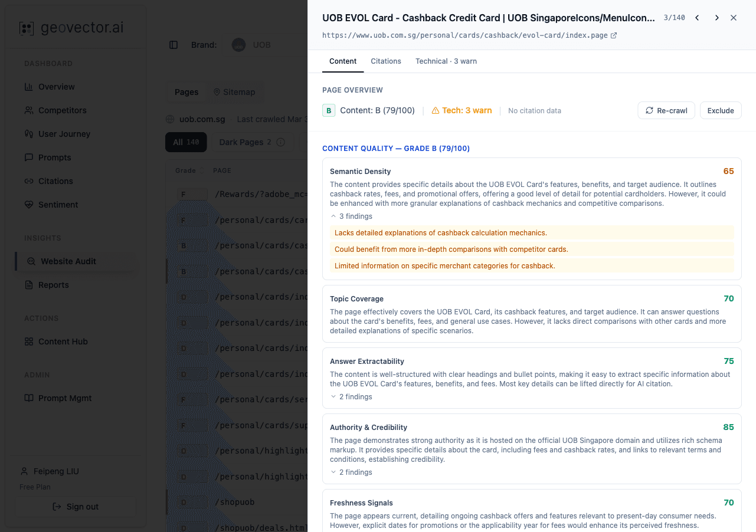Switch to the Sitemap view
The image size is (756, 532).
pos(238,92)
